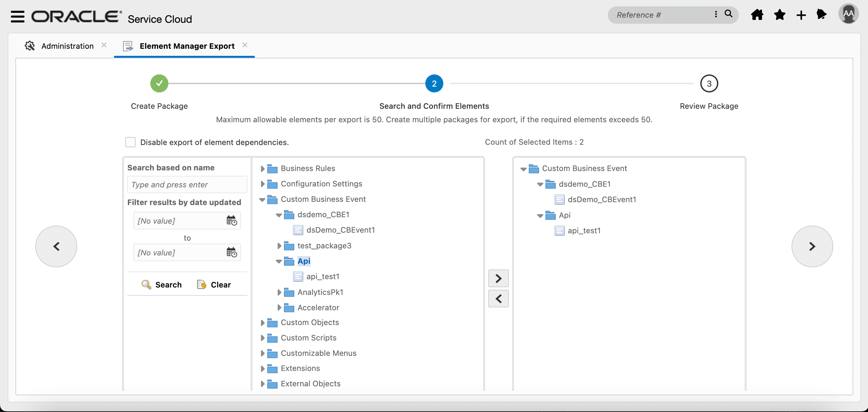Open favorites star icon

pos(779,15)
